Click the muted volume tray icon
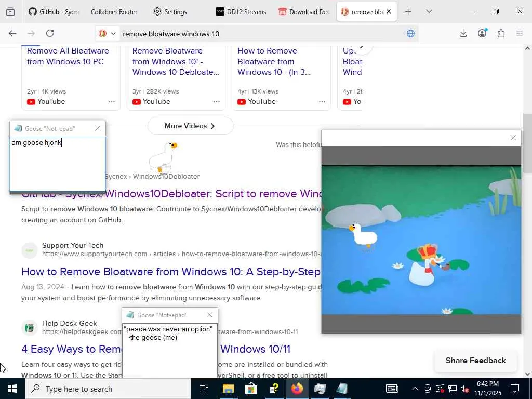The image size is (532, 399). 464,389
